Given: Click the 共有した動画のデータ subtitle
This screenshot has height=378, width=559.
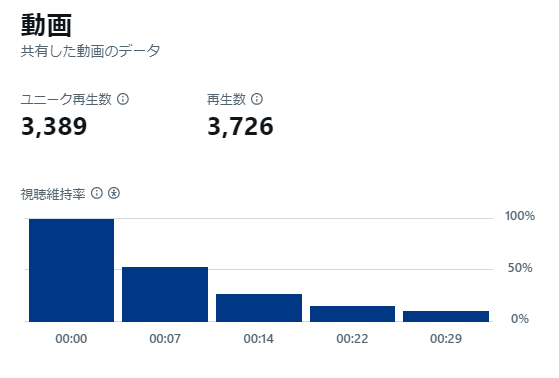Looking at the screenshot, I should click(91, 51).
